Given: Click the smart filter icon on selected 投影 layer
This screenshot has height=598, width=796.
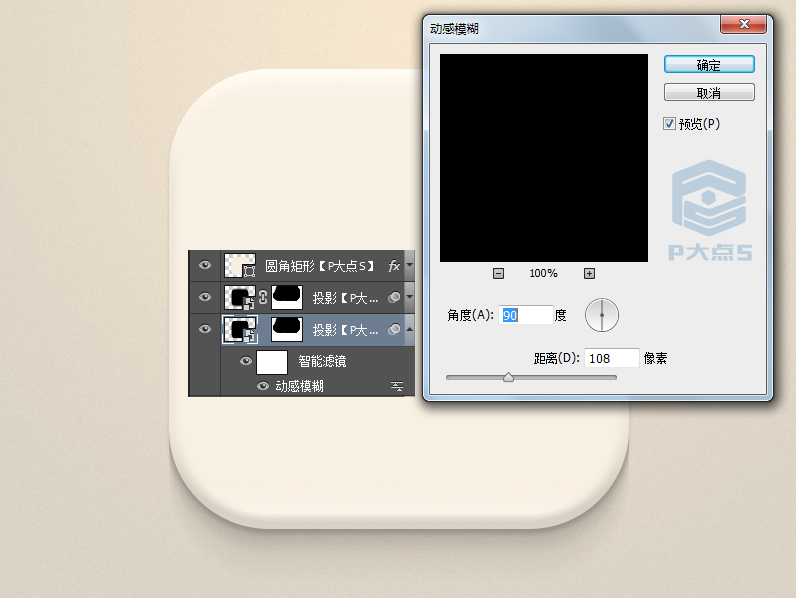Looking at the screenshot, I should tap(394, 330).
